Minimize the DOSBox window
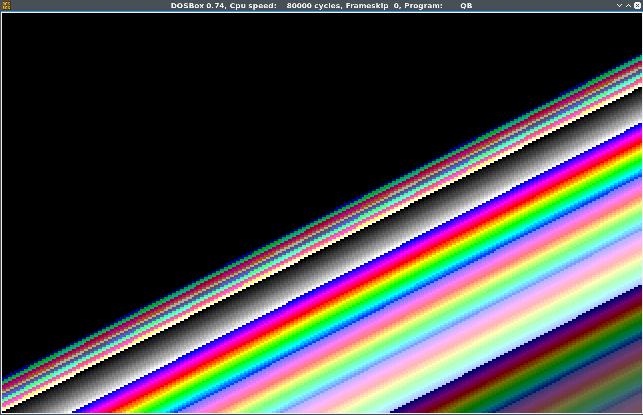The height and width of the screenshot is (415, 643). tap(619, 5)
